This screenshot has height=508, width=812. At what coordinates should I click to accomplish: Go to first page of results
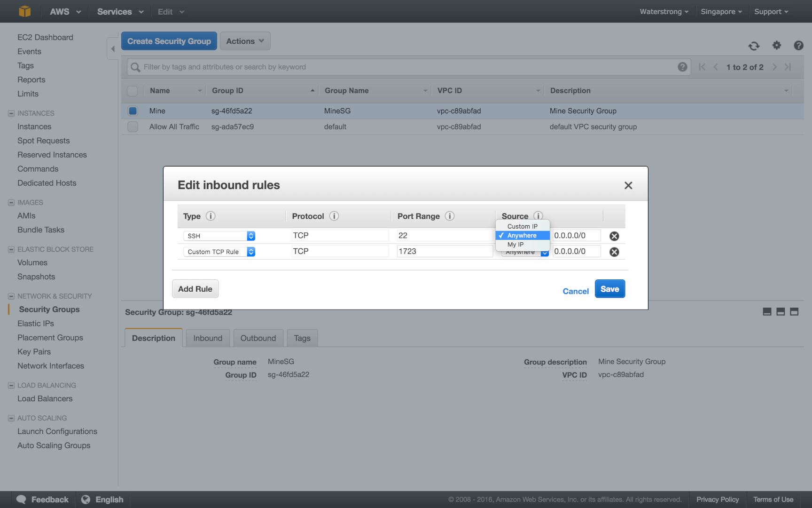click(x=702, y=67)
